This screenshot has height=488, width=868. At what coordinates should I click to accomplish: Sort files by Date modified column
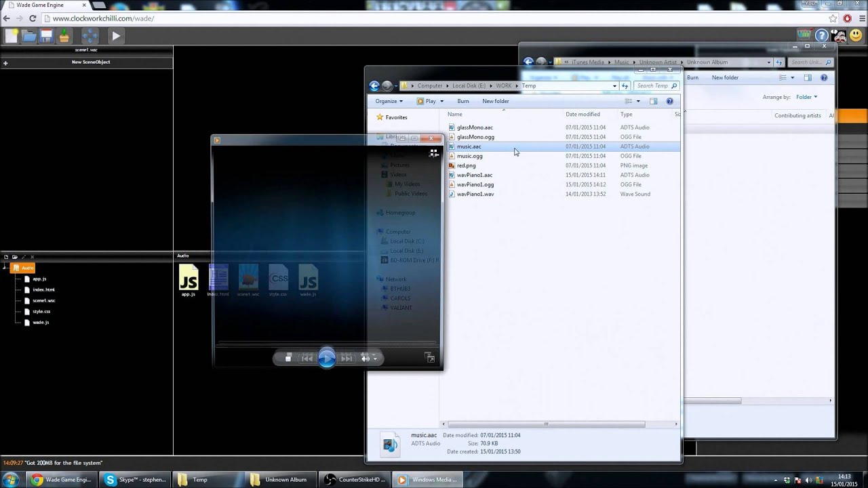click(583, 115)
